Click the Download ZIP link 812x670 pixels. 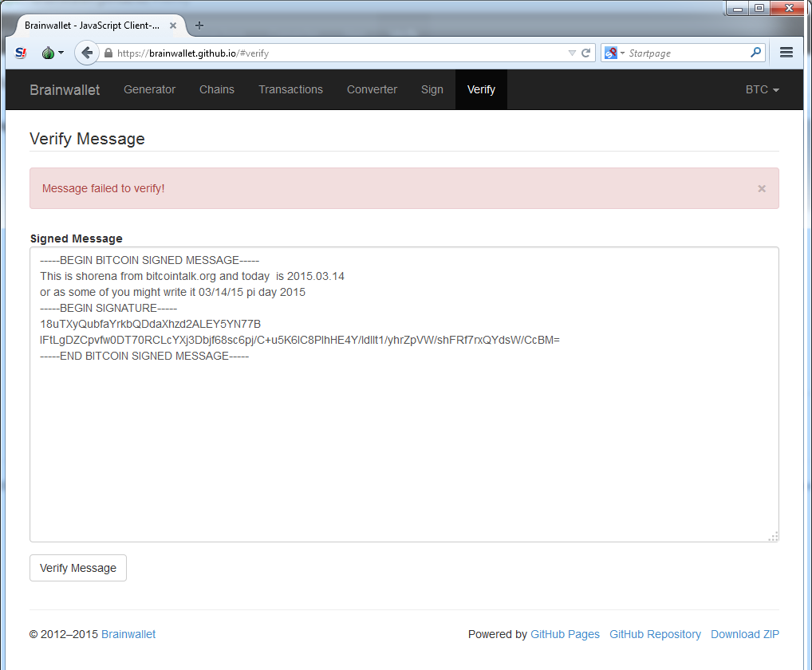[745, 634]
